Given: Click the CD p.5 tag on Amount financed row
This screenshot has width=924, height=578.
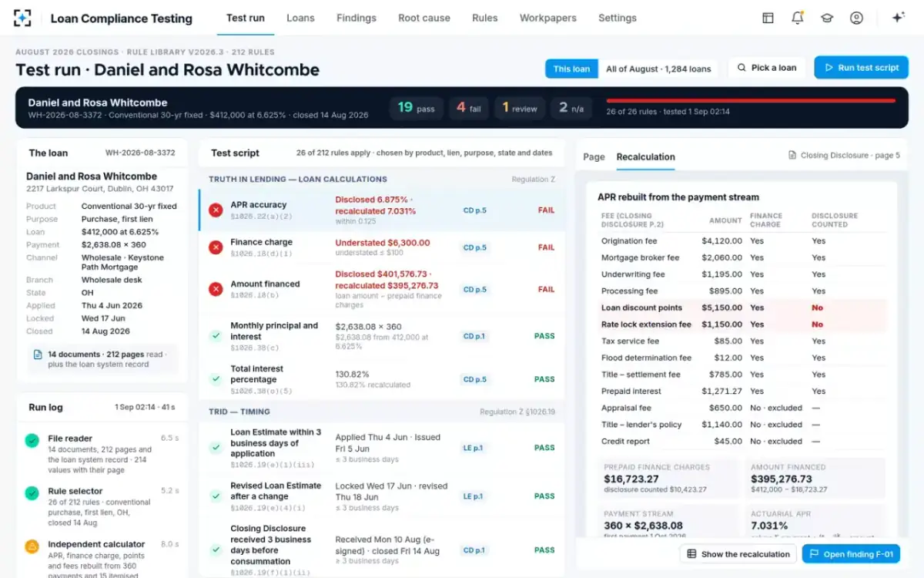Looking at the screenshot, I should pos(474,290).
